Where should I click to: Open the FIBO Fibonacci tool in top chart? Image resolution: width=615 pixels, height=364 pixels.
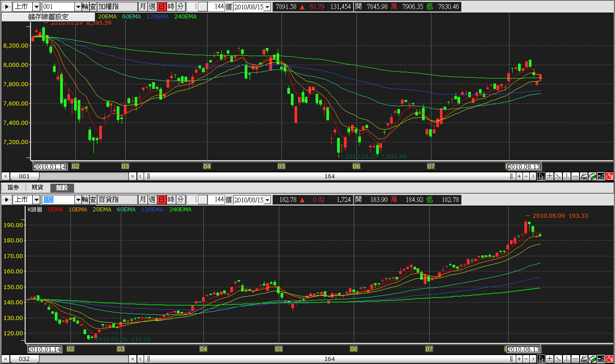[x=584, y=176]
